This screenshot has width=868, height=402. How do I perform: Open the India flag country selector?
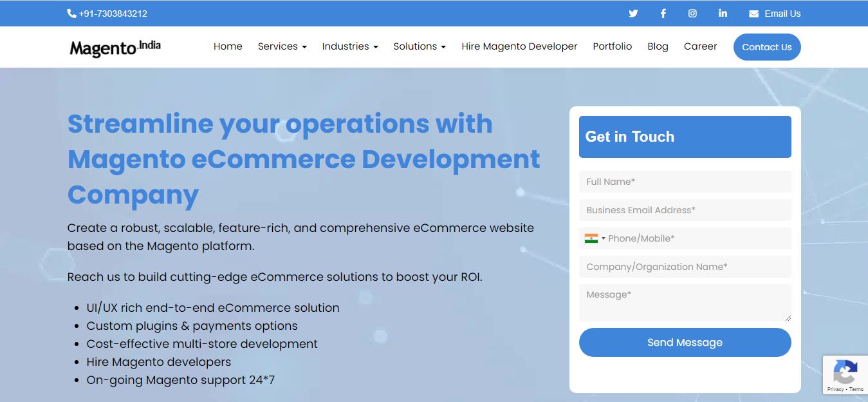[x=595, y=238]
